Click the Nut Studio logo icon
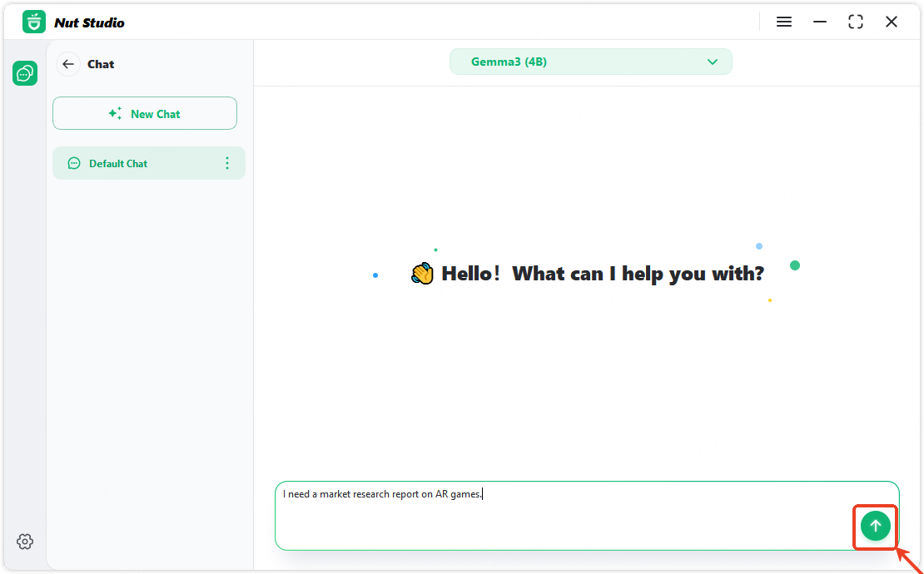 pos(34,22)
